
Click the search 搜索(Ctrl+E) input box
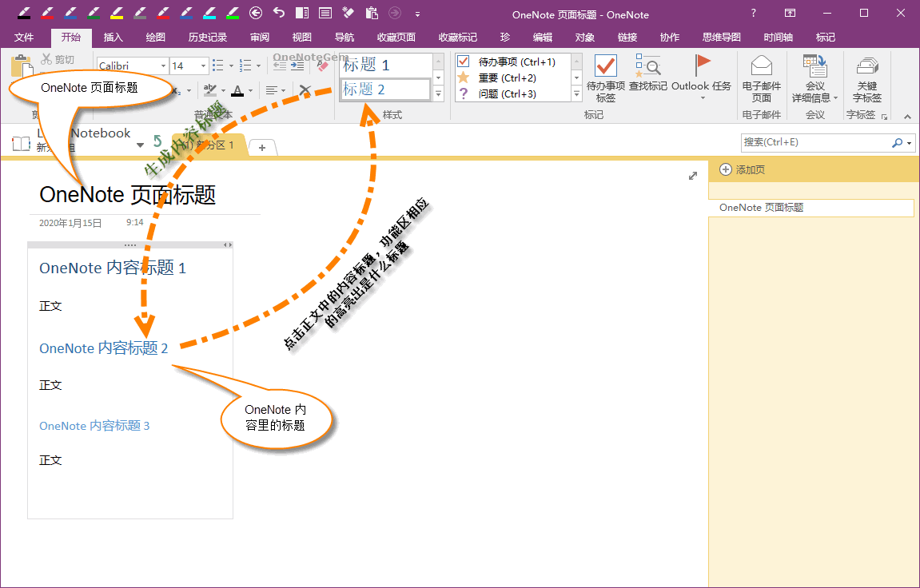coord(815,142)
